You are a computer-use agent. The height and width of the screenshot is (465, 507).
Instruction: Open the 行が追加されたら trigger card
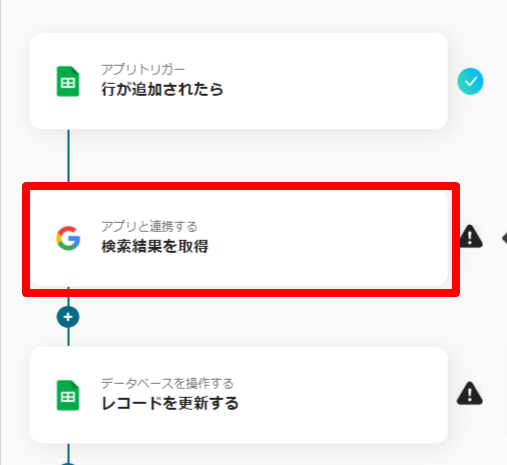tap(238, 81)
